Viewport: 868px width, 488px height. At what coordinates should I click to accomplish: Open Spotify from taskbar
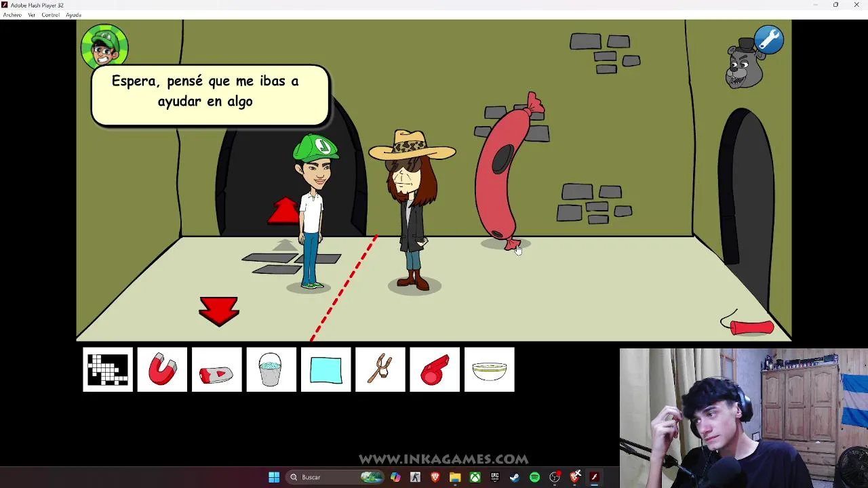[x=534, y=477]
